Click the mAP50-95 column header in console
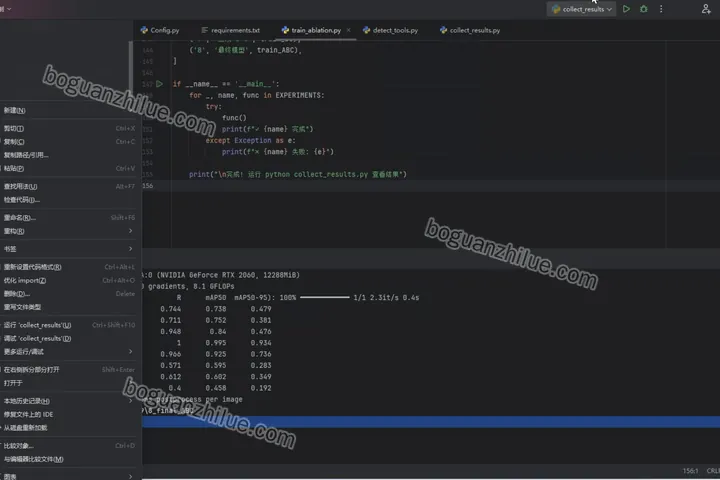 pos(253,298)
